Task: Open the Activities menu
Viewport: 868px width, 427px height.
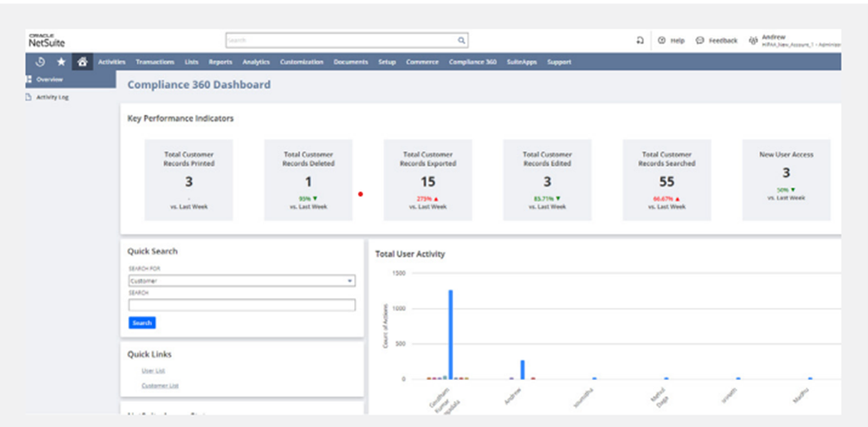Action: [112, 62]
